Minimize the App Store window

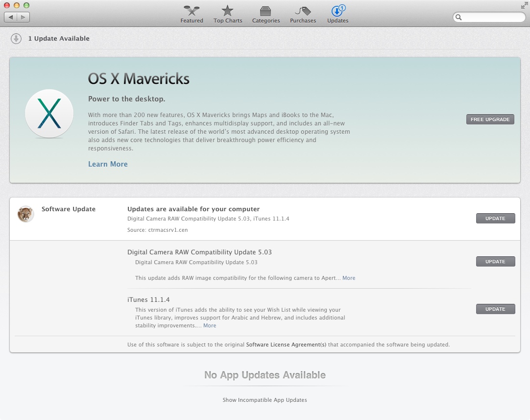point(17,5)
